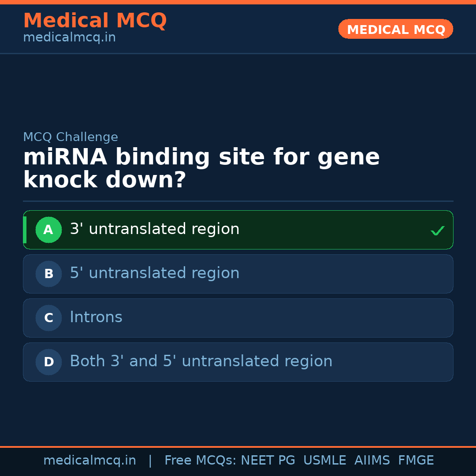Select option D circle badge
This screenshot has width=476, height=476.
[48, 362]
